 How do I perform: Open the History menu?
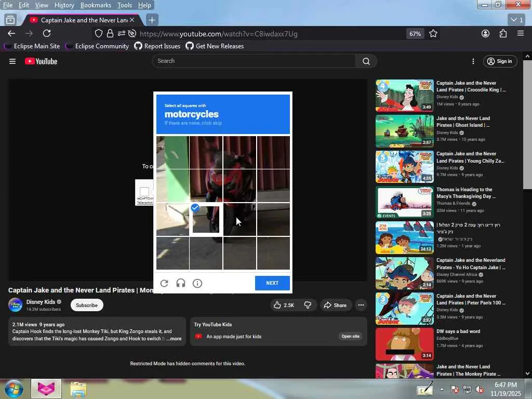point(64,5)
